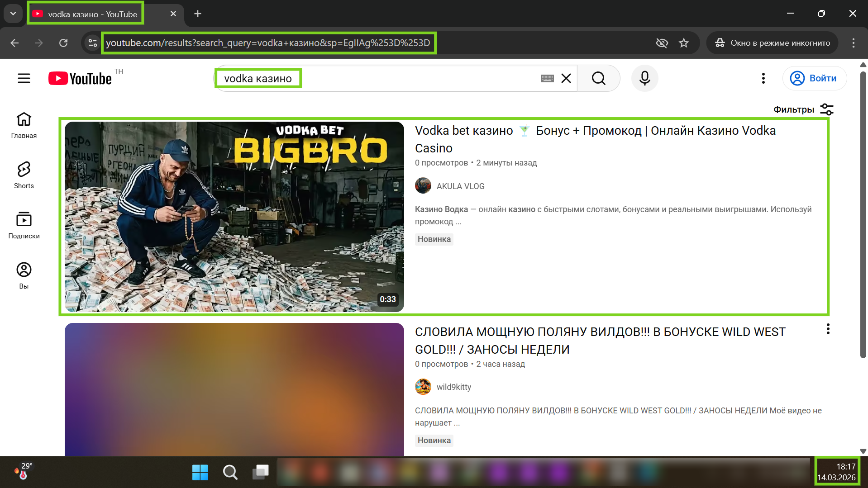Start voice search with microphone icon
Screen dimensions: 868x488
click(x=644, y=78)
